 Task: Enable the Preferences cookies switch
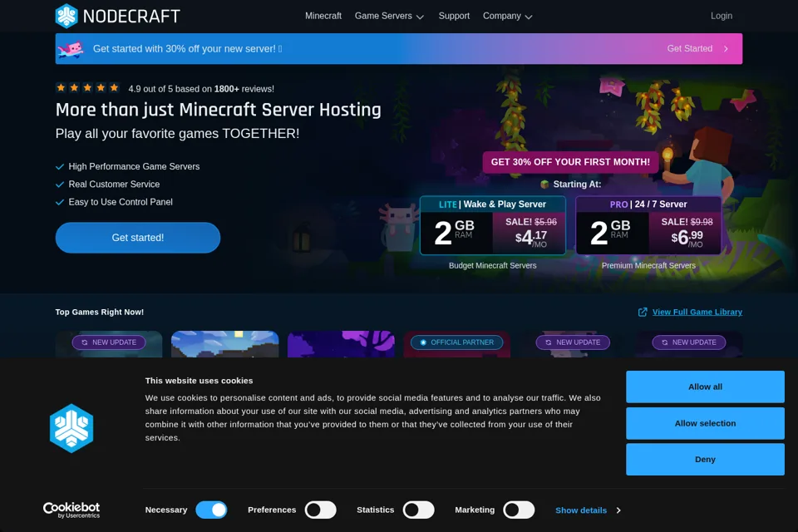321,510
